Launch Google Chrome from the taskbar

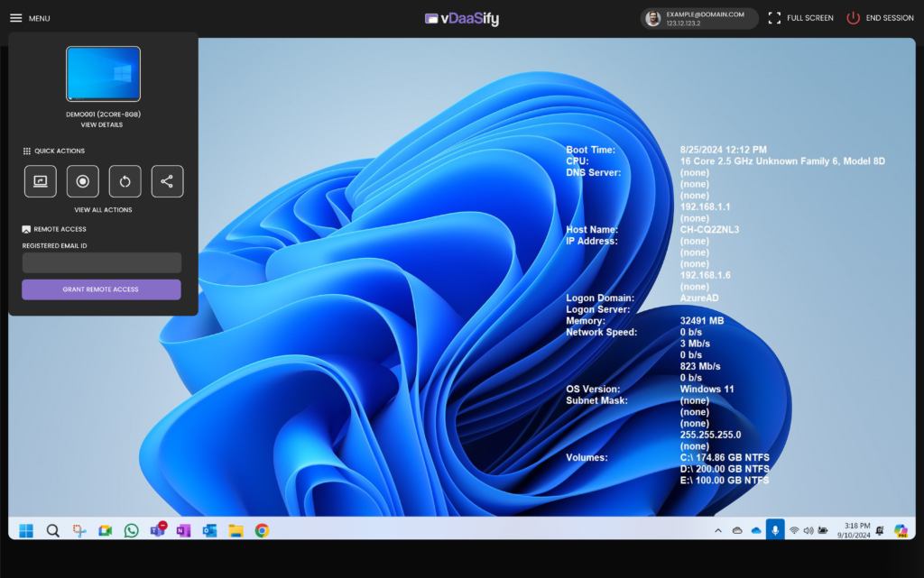262,530
